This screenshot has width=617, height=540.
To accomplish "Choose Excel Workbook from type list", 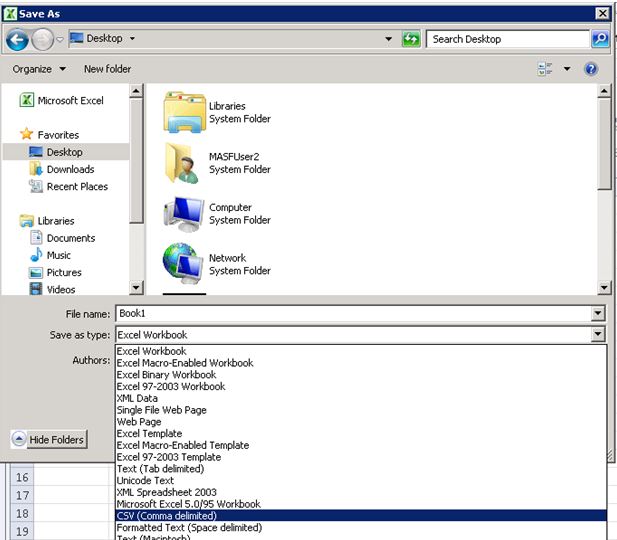I will [361, 351].
